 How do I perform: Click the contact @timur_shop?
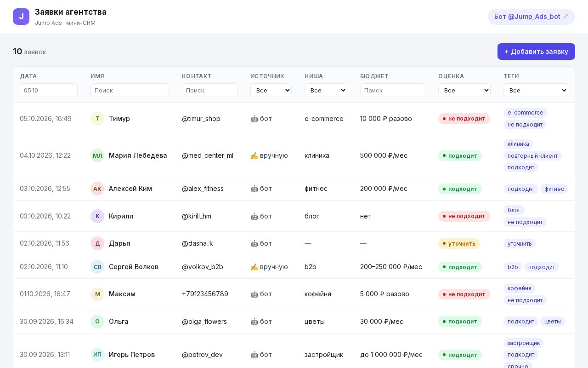(201, 119)
